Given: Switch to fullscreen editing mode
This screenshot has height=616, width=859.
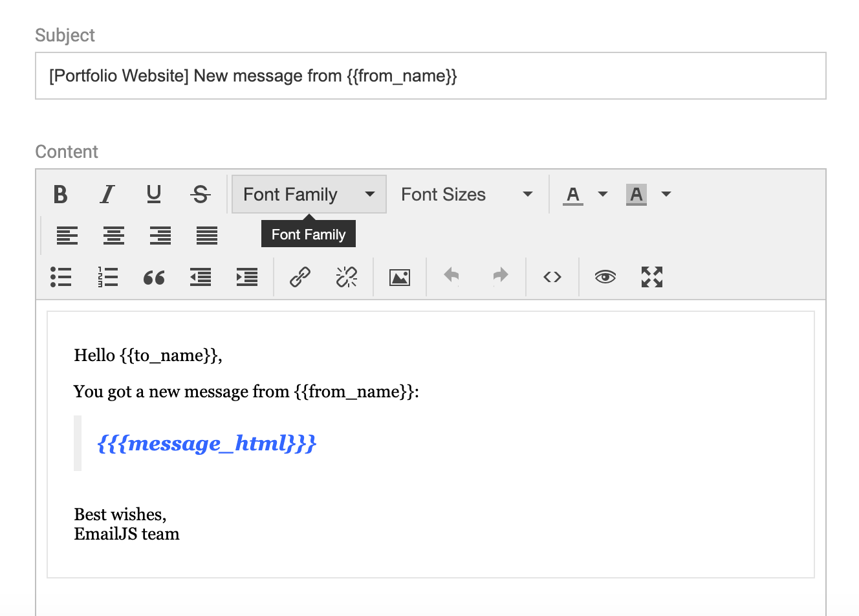Looking at the screenshot, I should [x=651, y=277].
